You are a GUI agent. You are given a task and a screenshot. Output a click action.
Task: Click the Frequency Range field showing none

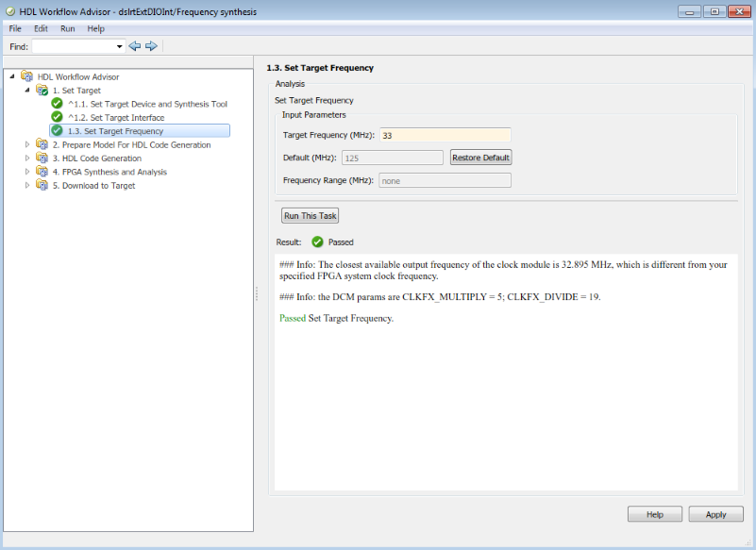pyautogui.click(x=445, y=181)
